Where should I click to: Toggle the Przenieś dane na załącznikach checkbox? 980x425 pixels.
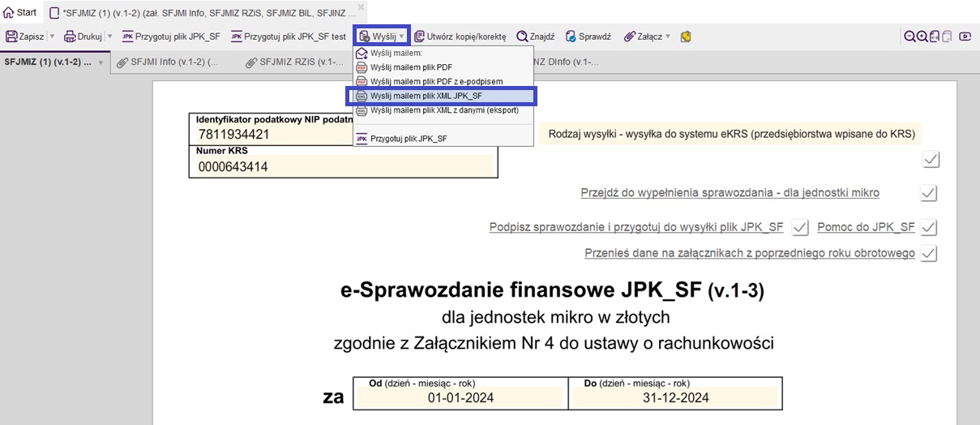pos(929,253)
